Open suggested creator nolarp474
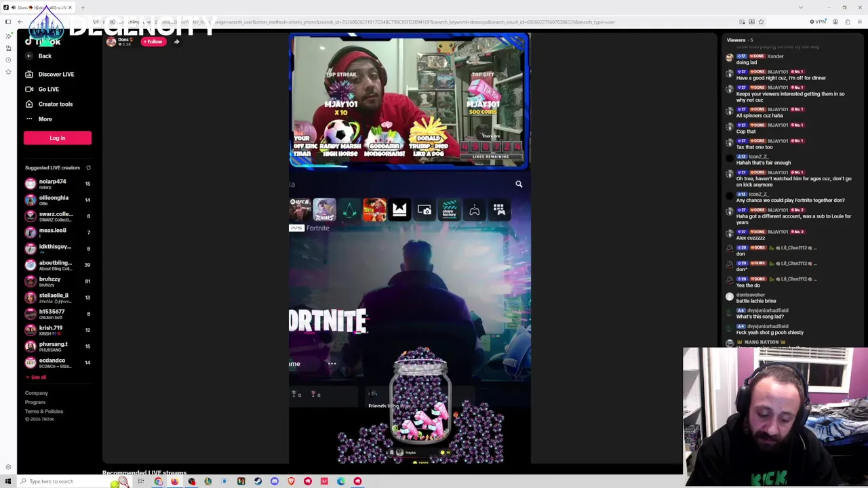Screen dimensions: 868x488 pyautogui.click(x=58, y=184)
